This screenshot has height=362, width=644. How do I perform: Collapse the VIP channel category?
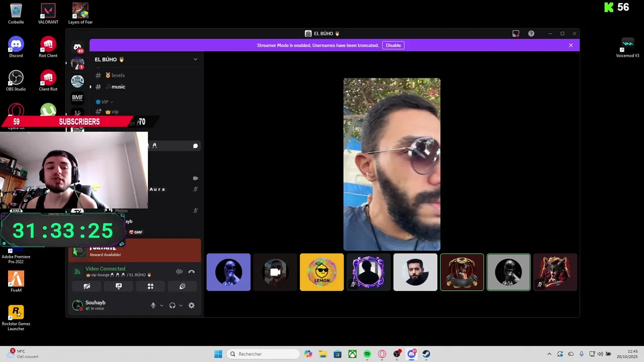105,102
